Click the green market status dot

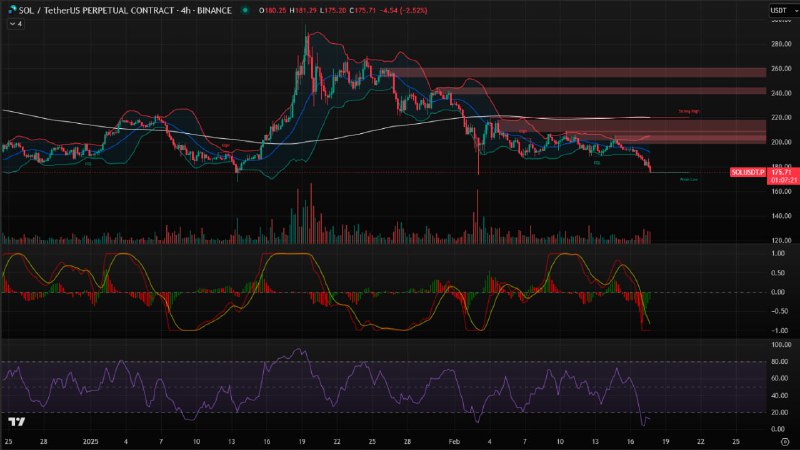[245, 10]
